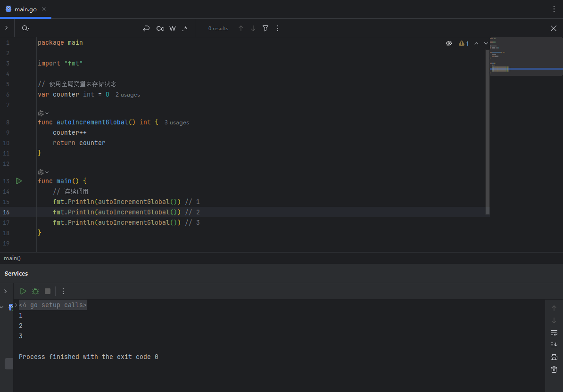Rerun the program in Services

[x=23, y=291]
